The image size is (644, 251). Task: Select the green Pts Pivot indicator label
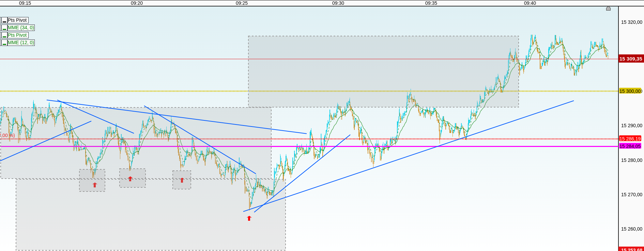point(17,35)
